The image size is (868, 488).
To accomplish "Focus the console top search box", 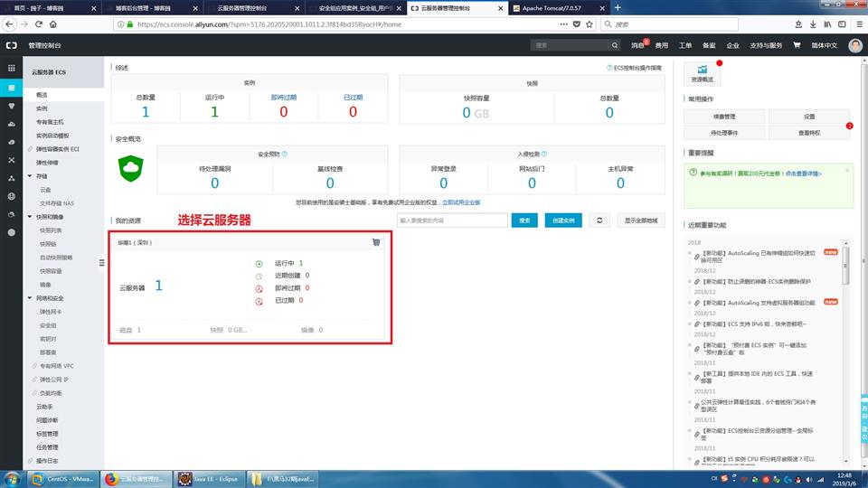I will pos(571,45).
